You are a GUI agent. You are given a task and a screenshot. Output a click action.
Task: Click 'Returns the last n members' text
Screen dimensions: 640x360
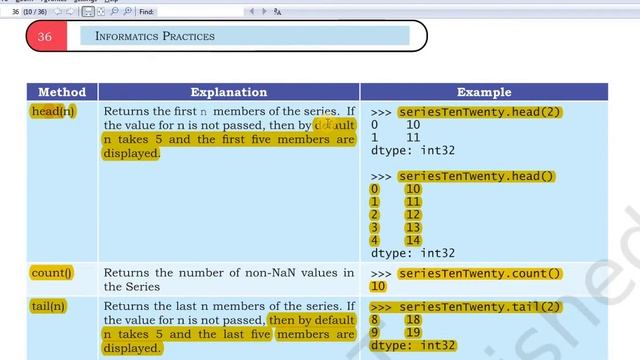click(183, 306)
